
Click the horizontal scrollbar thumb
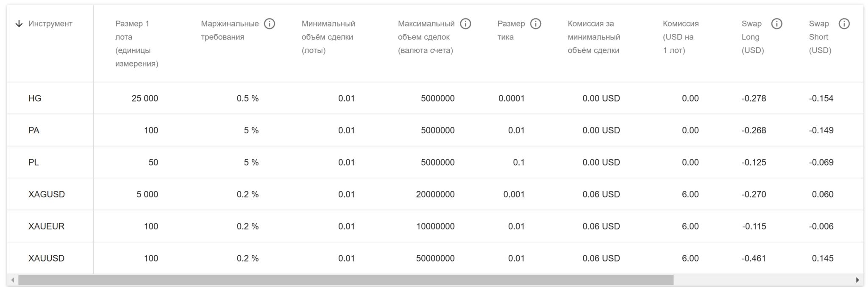point(345,280)
